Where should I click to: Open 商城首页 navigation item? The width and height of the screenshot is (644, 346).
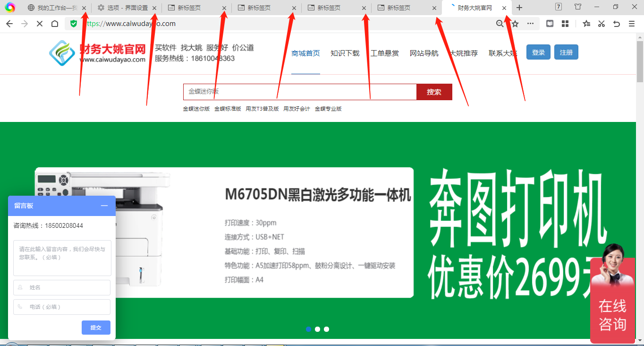[305, 53]
